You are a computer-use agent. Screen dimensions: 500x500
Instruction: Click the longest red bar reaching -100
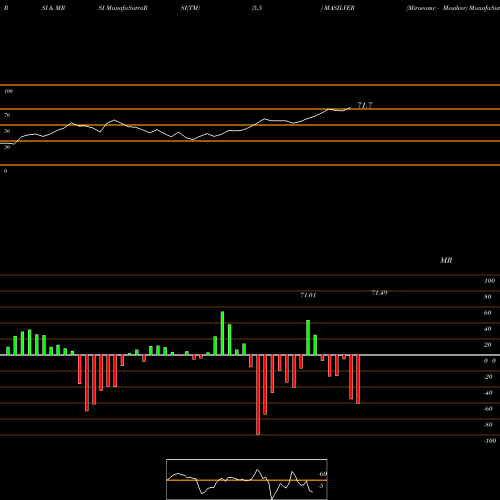pos(258,395)
